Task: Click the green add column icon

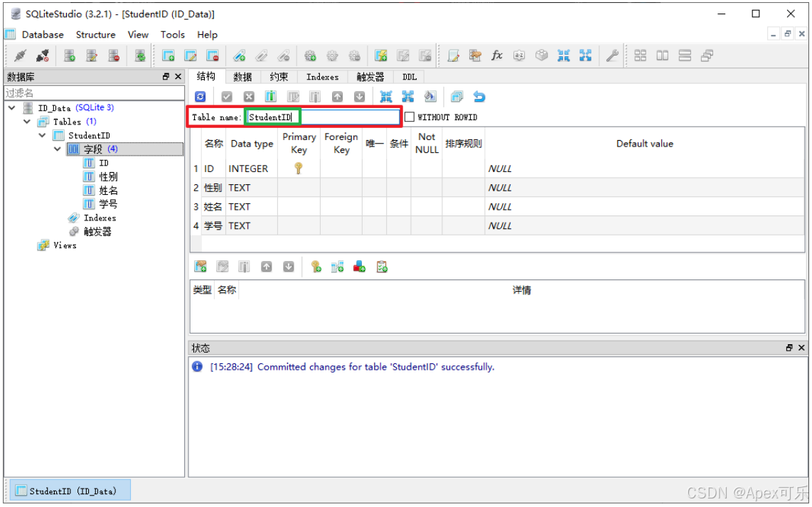Action: click(271, 97)
